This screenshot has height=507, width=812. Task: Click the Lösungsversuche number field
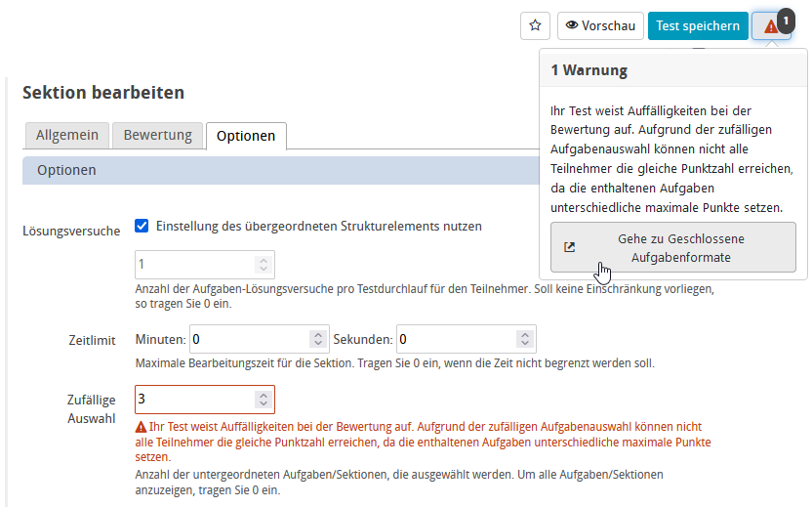tap(194, 265)
